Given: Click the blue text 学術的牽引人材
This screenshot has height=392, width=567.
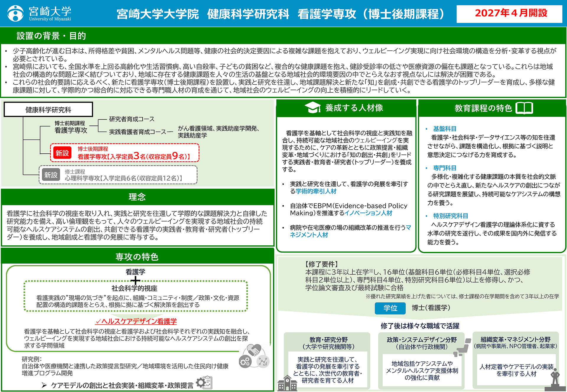Looking at the screenshot, I should [316, 191].
